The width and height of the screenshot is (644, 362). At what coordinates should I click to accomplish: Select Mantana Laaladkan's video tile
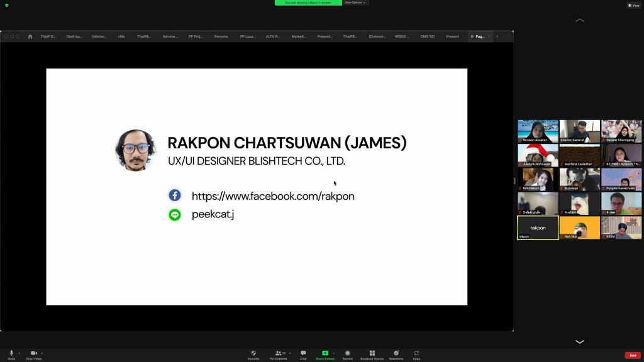coord(579,155)
